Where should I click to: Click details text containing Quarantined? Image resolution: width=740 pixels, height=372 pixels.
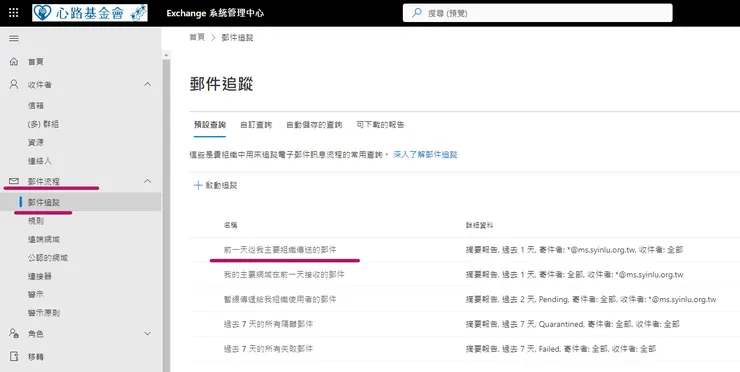573,324
